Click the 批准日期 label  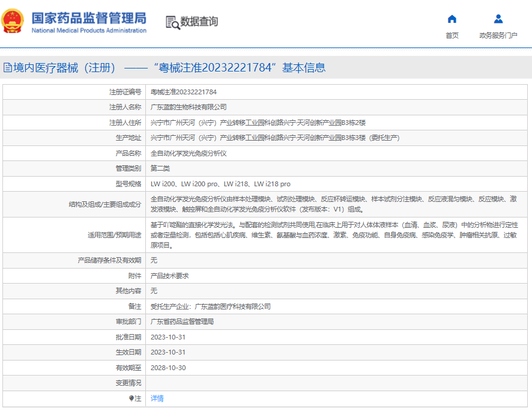pos(128,337)
